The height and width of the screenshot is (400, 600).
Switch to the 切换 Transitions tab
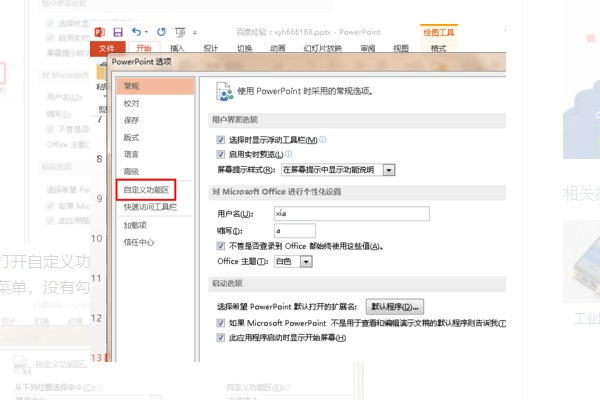tap(245, 48)
